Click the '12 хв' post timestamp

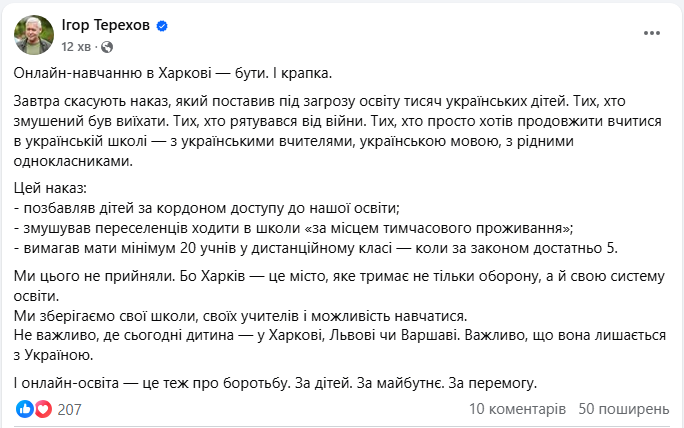[76, 47]
